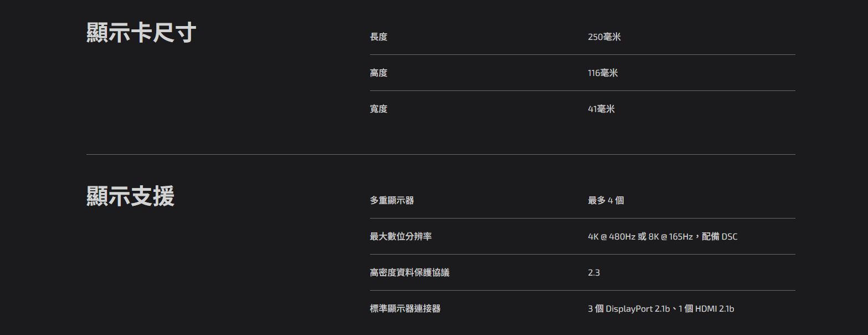Click the 多重顯示器 label
Viewport: 868px width, 335px height.
[392, 201]
